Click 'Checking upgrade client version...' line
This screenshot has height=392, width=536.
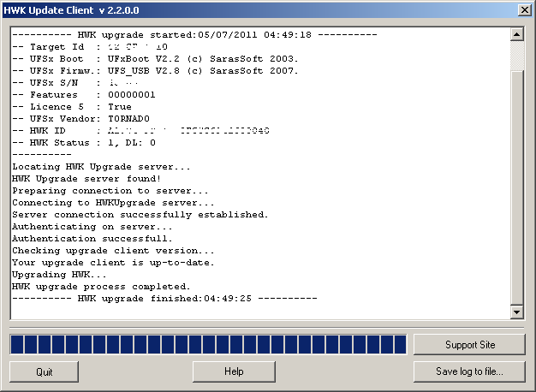click(x=113, y=251)
